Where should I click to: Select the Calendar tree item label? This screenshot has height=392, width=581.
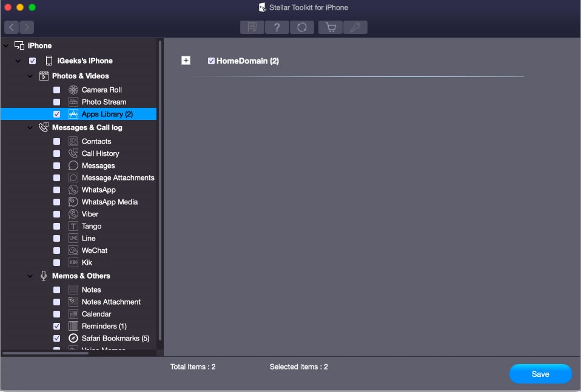pyautogui.click(x=96, y=314)
